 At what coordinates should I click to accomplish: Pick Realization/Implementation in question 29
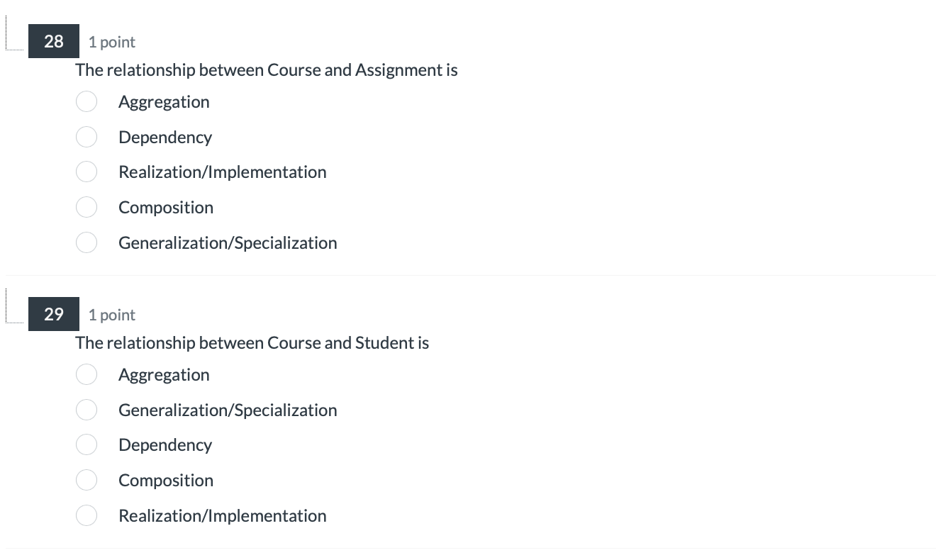coord(87,515)
